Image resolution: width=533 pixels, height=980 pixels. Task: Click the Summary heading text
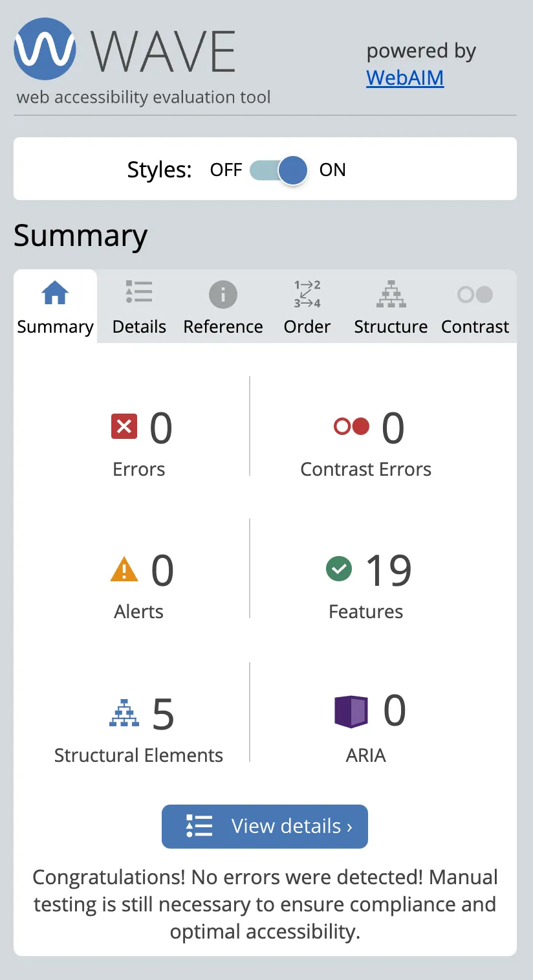pyautogui.click(x=80, y=236)
